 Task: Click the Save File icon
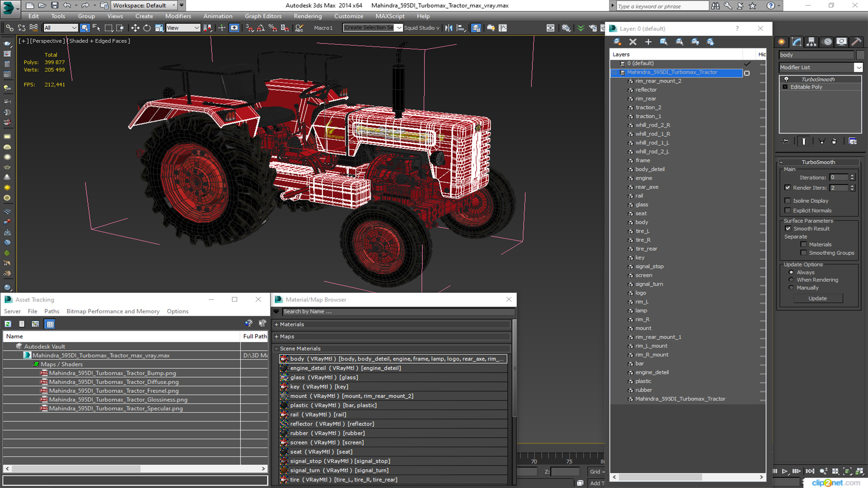click(55, 5)
